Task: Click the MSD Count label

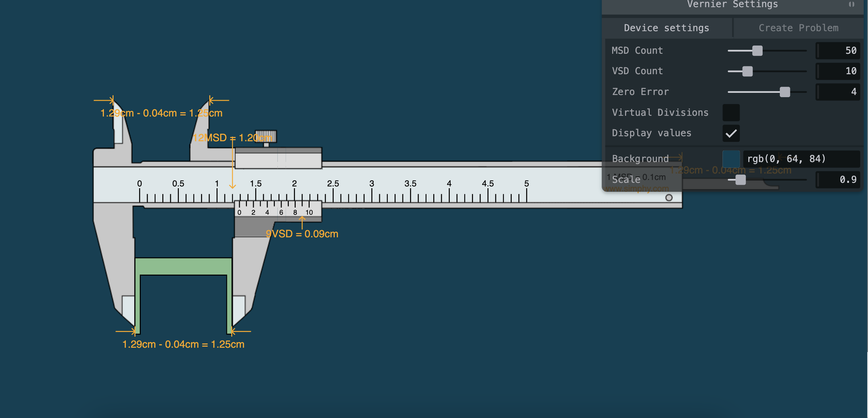Action: coord(637,51)
